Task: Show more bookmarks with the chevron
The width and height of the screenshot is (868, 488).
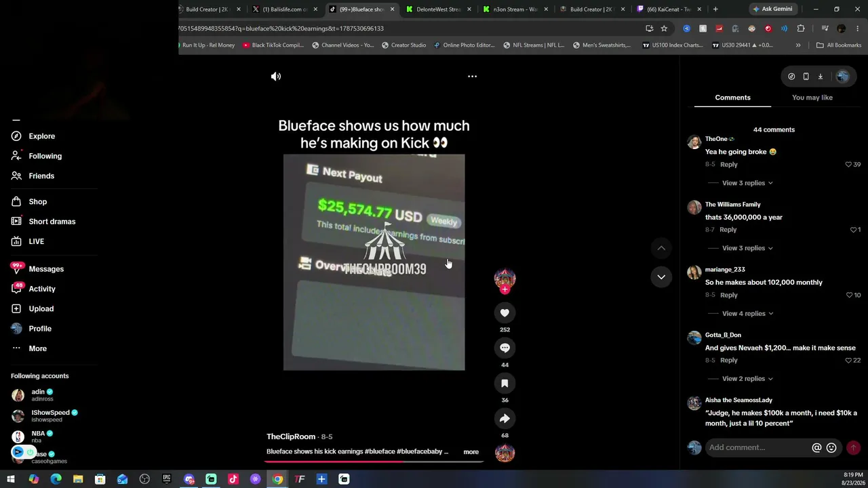Action: coord(798,45)
